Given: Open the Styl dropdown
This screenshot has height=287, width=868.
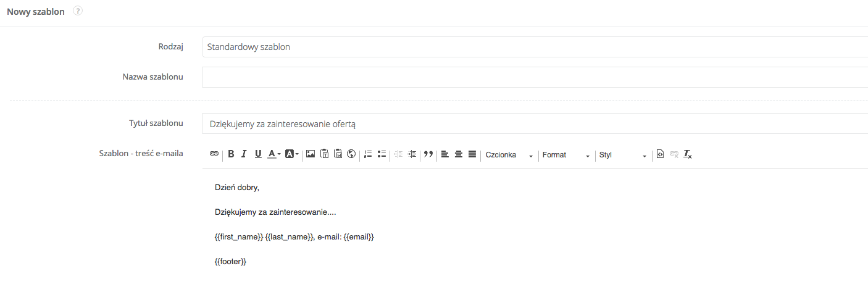Looking at the screenshot, I should coord(623,155).
